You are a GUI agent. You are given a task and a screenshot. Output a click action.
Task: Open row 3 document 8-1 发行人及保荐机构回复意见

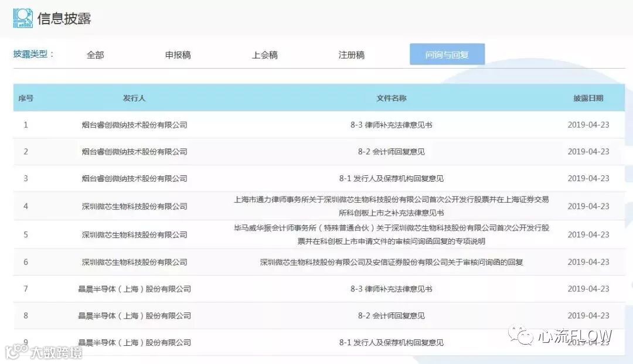[391, 178]
